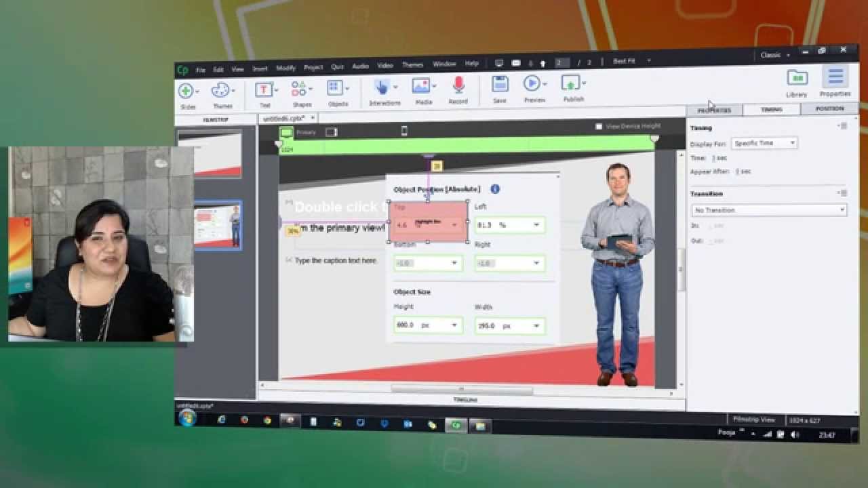868x488 pixels.
Task: Open the Height unit px dropdown
Action: tap(454, 325)
